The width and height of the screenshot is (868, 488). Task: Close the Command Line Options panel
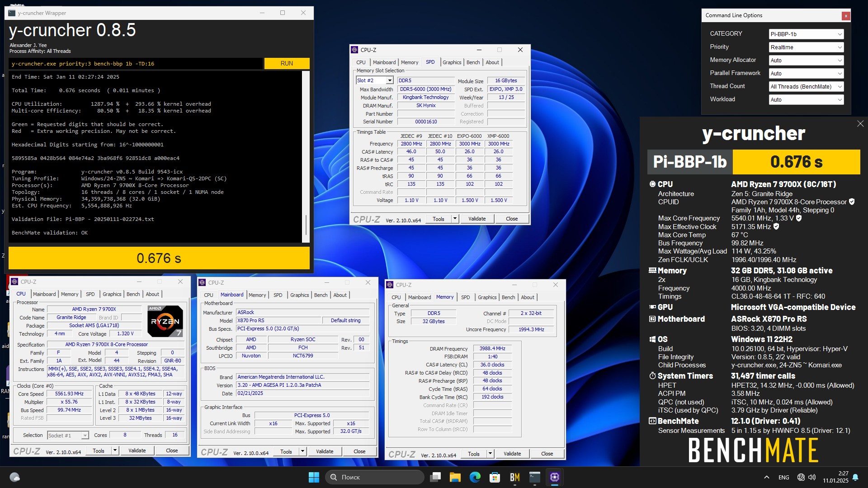pyautogui.click(x=845, y=16)
